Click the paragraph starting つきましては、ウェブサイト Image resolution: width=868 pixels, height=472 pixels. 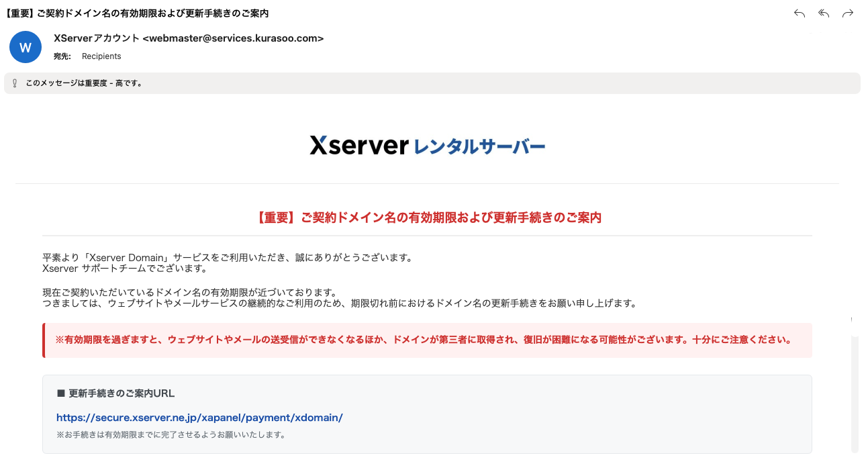339,303
